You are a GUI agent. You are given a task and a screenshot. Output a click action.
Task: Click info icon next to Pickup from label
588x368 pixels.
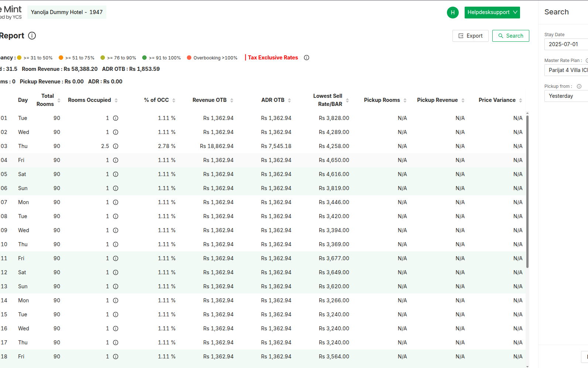(579, 86)
